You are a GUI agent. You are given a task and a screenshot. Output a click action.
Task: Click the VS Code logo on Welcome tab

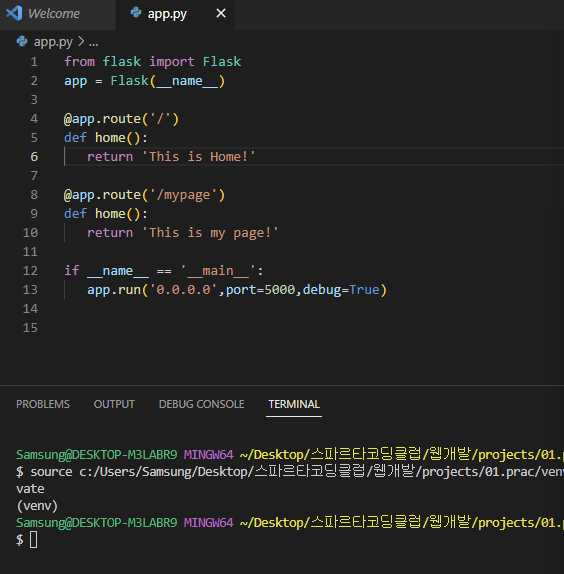click(x=14, y=14)
